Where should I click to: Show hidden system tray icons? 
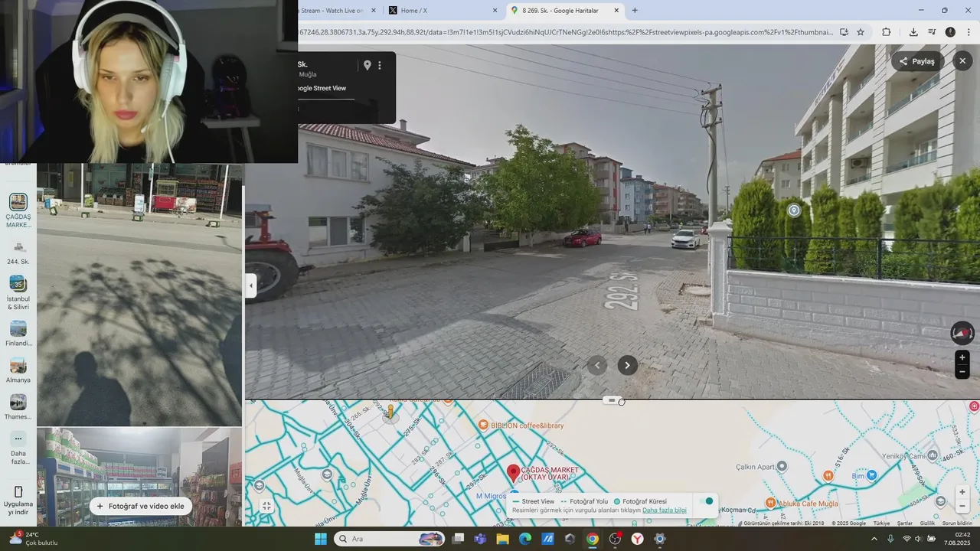[x=874, y=539]
